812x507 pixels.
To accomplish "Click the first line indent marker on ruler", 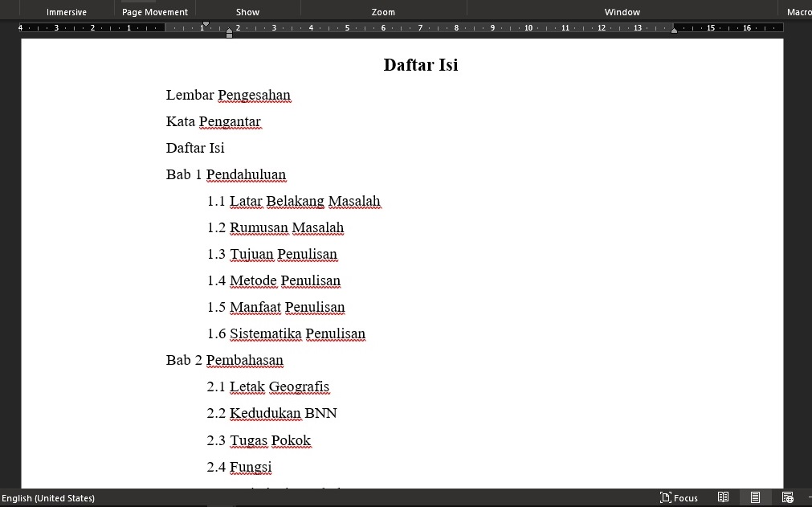I will click(206, 24).
